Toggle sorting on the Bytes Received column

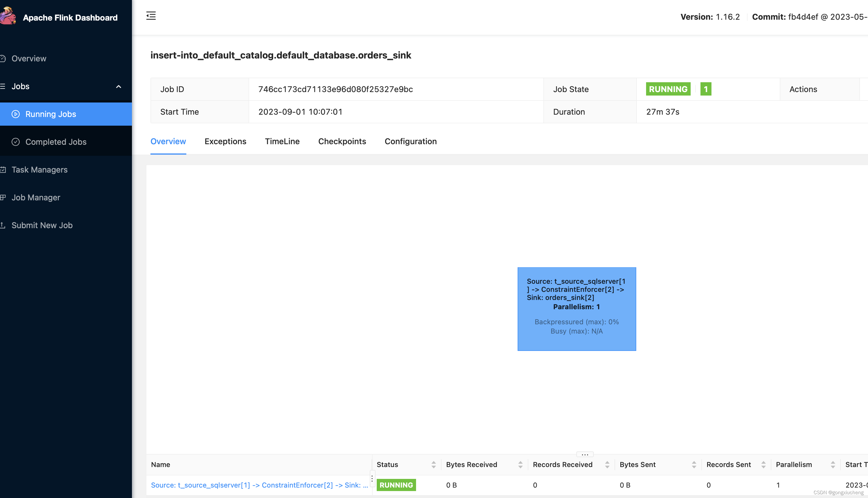pyautogui.click(x=521, y=464)
